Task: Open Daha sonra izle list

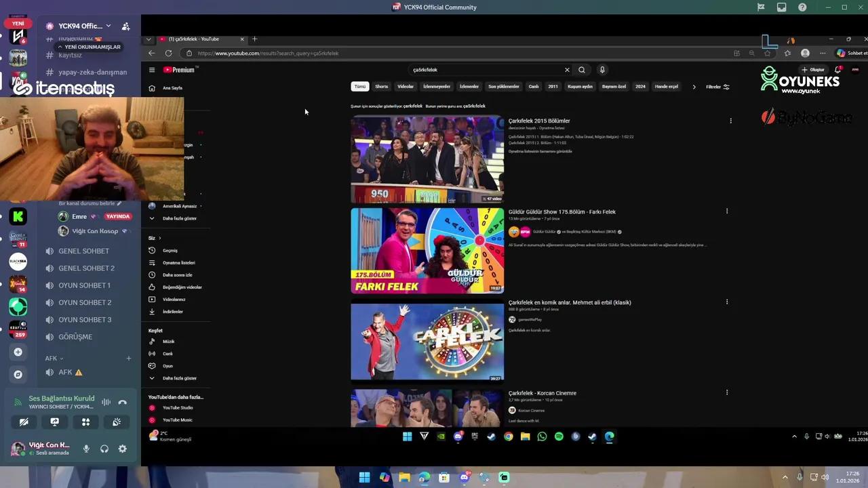Action: tap(171, 274)
